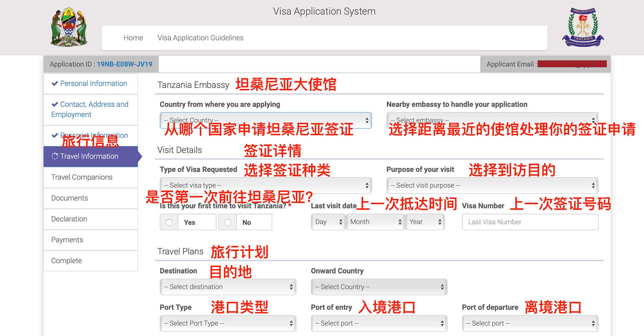Choose the last visit Month dropdown
The image size is (644, 336).
click(375, 222)
